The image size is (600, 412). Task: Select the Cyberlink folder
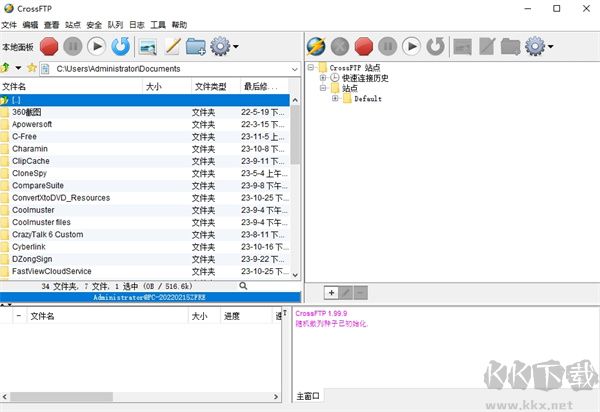coord(145,247)
